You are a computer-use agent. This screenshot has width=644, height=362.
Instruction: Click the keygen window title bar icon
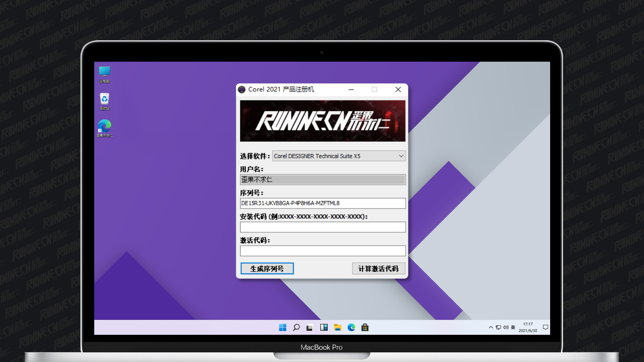coord(242,89)
